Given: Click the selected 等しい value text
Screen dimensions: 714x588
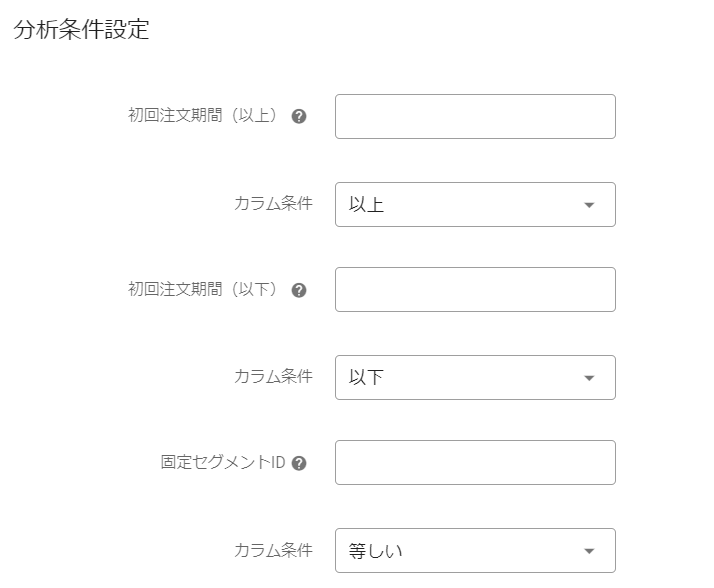Looking at the screenshot, I should click(x=375, y=551).
